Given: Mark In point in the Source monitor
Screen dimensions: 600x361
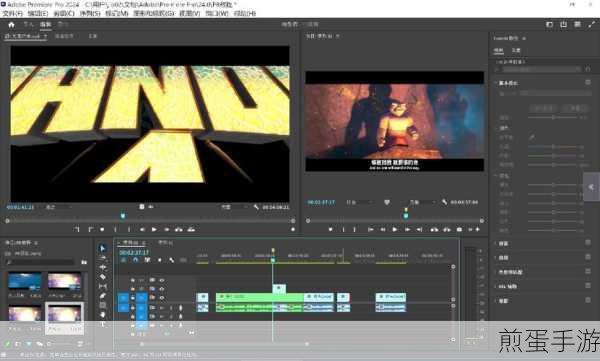Looking at the screenshot, I should 115,229.
